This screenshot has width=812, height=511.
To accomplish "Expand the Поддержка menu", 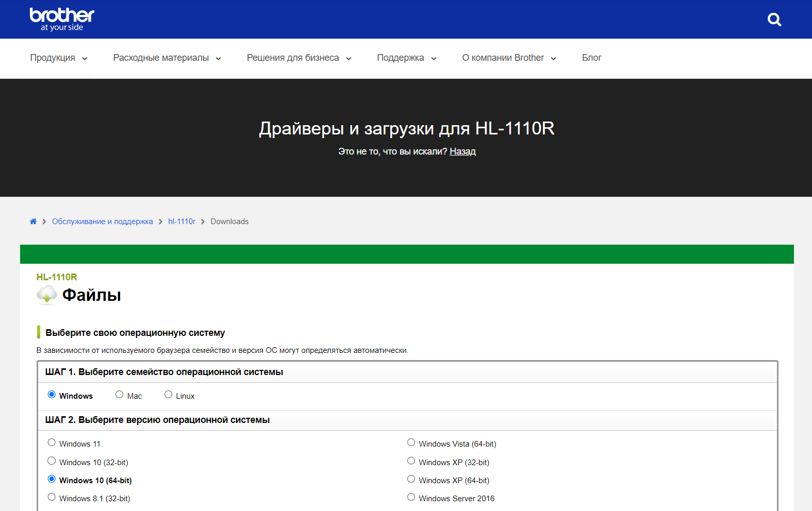I will [407, 58].
